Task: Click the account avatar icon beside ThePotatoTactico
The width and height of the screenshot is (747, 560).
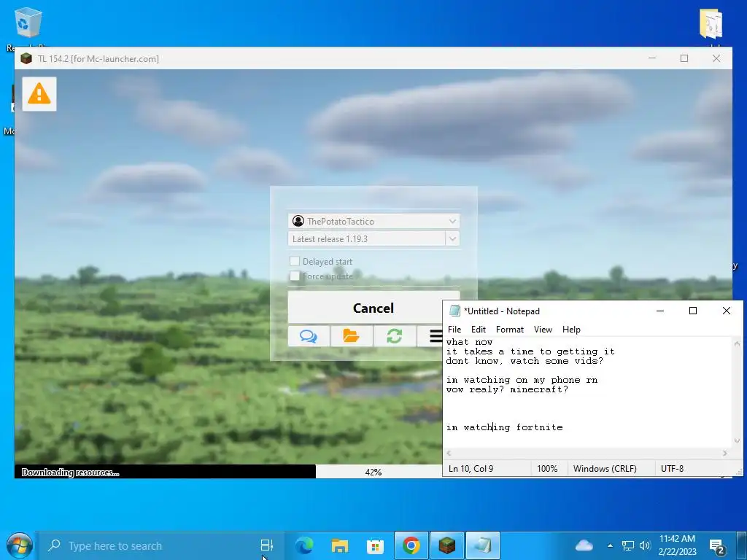Action: click(x=298, y=221)
